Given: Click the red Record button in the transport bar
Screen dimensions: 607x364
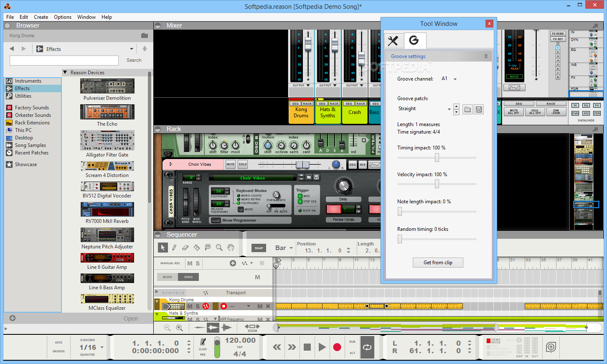Looking at the screenshot, I should point(337,347).
